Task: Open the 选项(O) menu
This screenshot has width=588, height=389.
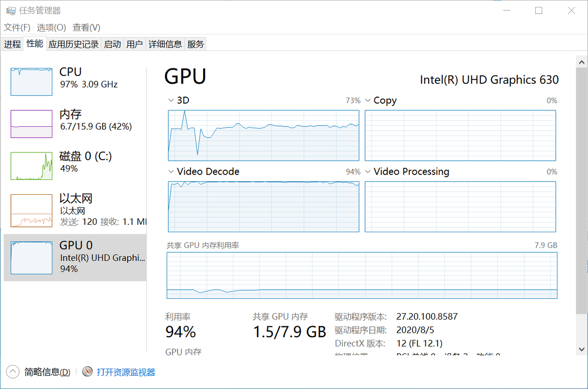Action: [x=52, y=28]
